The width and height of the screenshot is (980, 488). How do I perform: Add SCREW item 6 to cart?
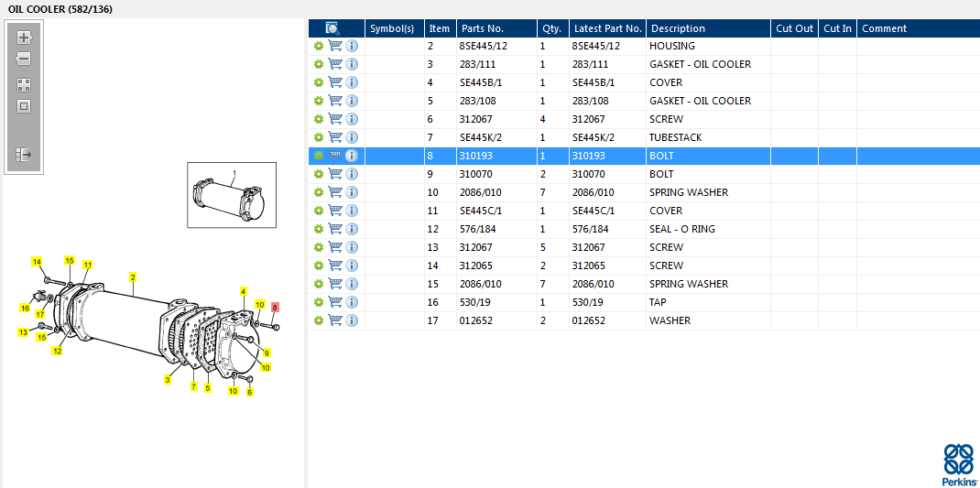pyautogui.click(x=335, y=119)
